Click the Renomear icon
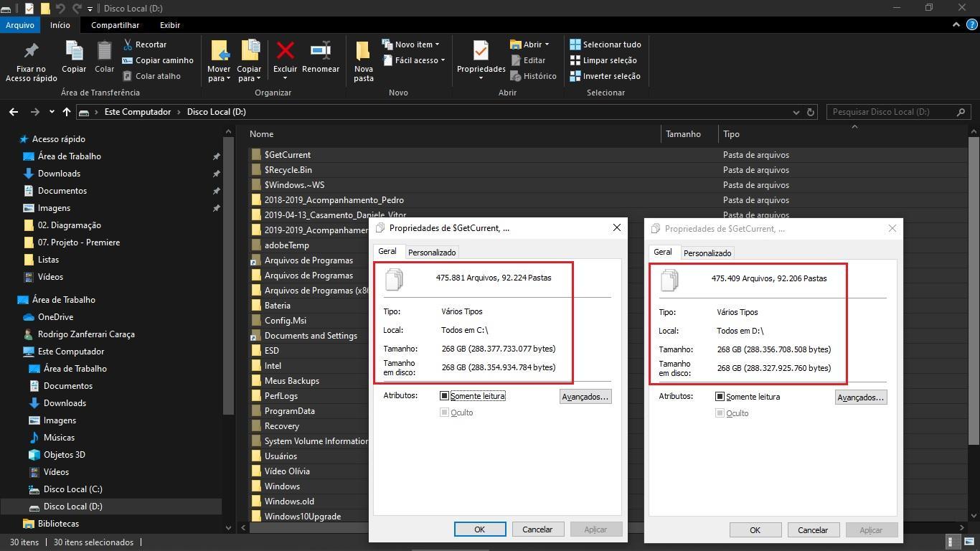 tap(320, 51)
